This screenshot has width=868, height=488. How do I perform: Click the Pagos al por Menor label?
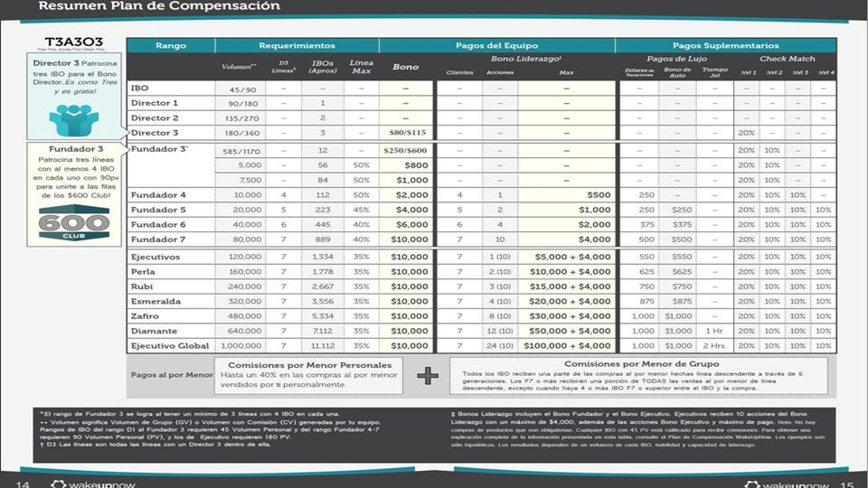point(172,374)
